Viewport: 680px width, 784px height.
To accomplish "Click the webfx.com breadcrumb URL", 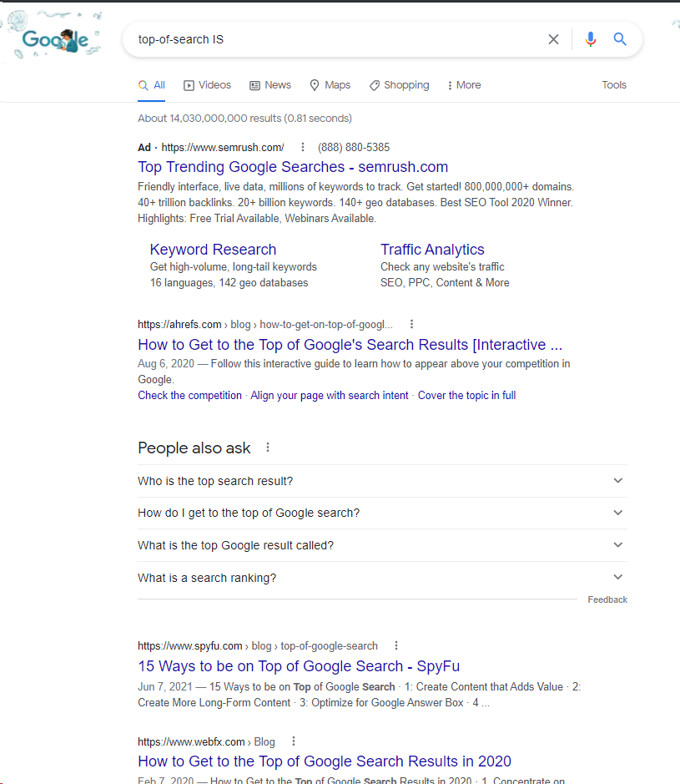I will click(x=206, y=741).
